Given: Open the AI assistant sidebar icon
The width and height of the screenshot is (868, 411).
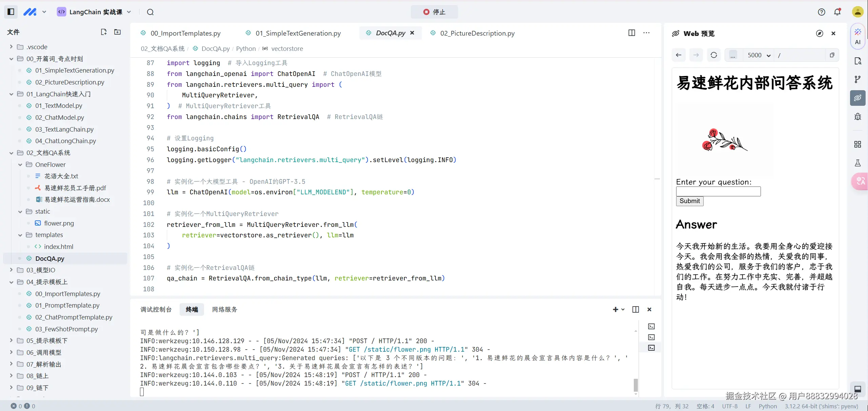Looking at the screenshot, I should point(857,36).
